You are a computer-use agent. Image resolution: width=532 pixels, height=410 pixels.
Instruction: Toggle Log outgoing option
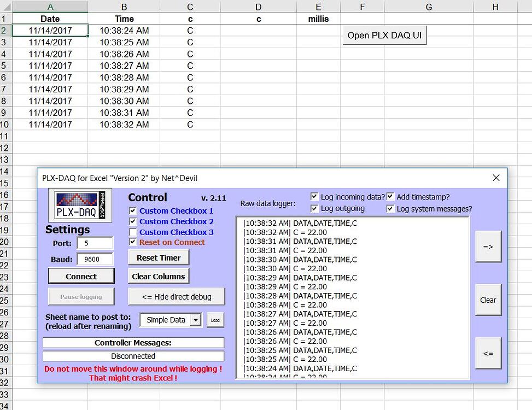coord(314,208)
